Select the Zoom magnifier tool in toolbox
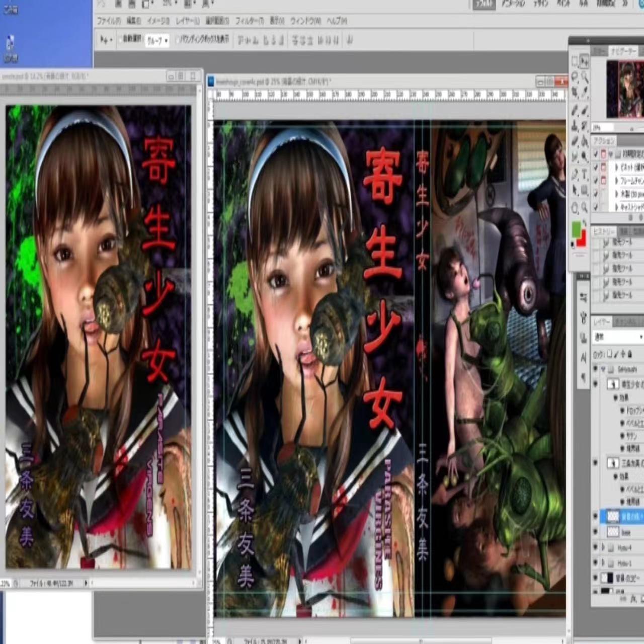The width and height of the screenshot is (644, 644). pos(585,207)
